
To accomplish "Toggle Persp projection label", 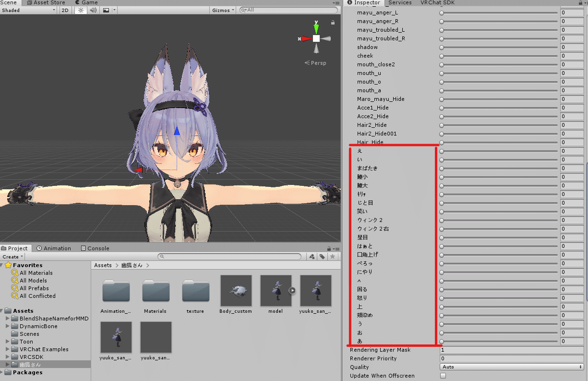I will 315,63.
